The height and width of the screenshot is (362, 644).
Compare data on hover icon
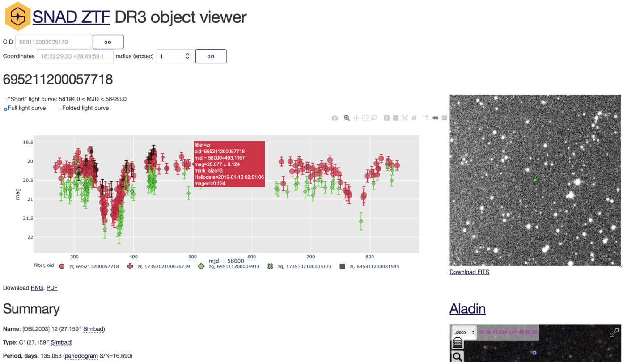(444, 118)
